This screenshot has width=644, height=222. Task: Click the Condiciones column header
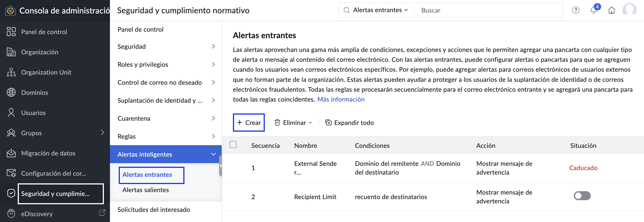point(372,146)
